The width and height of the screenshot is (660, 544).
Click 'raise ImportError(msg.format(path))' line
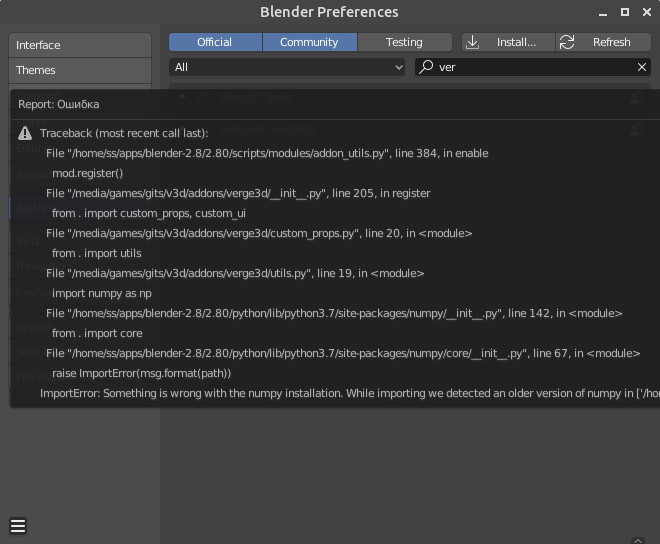(141, 373)
